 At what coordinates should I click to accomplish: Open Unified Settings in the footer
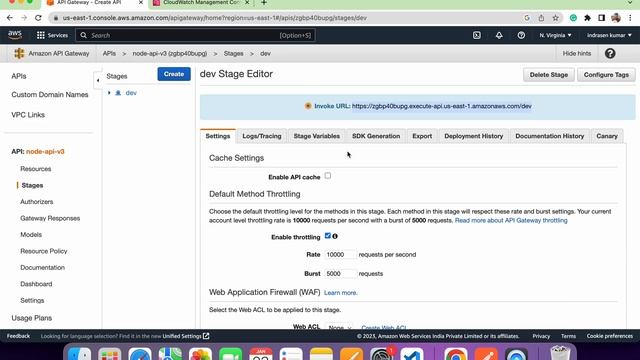tap(186, 336)
